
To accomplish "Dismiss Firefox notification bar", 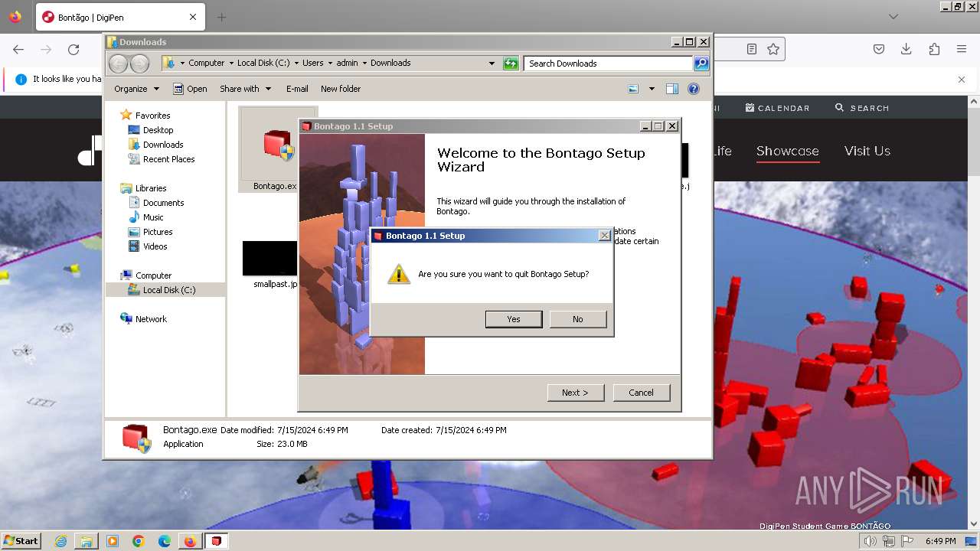I will pos(962,79).
